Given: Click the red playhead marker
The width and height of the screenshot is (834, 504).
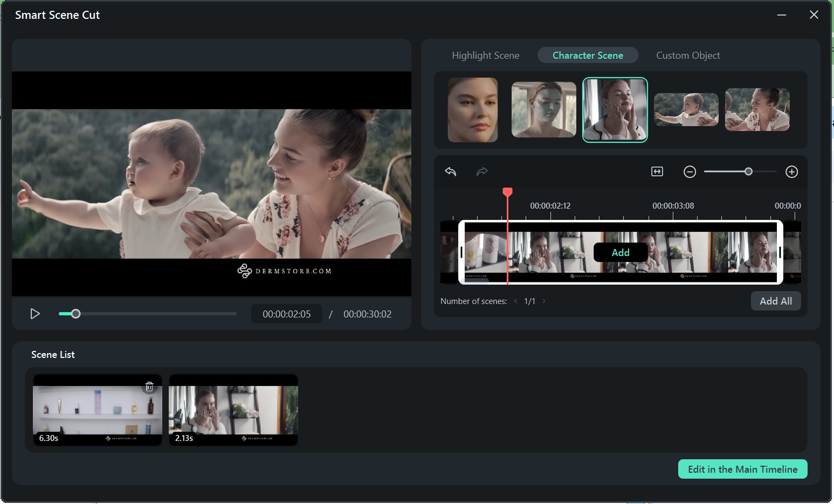Looking at the screenshot, I should (x=507, y=192).
